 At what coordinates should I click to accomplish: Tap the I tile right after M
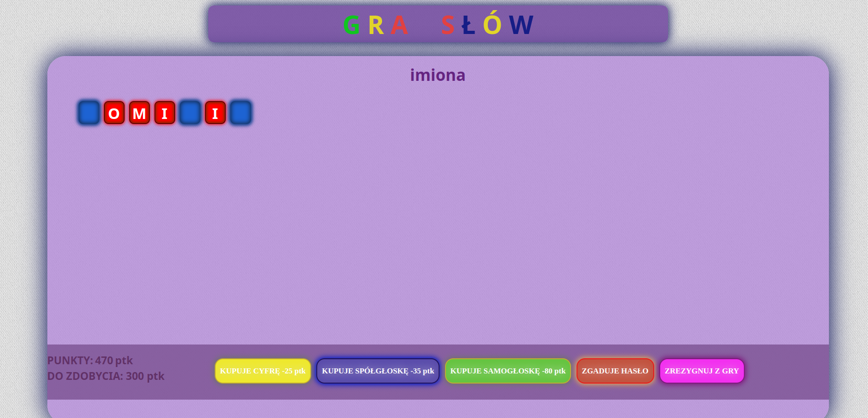click(x=165, y=113)
